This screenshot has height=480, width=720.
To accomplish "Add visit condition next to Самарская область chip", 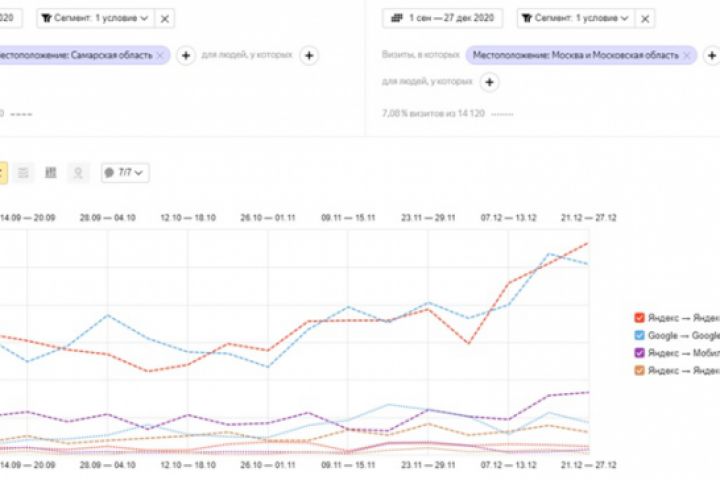I will (185, 55).
